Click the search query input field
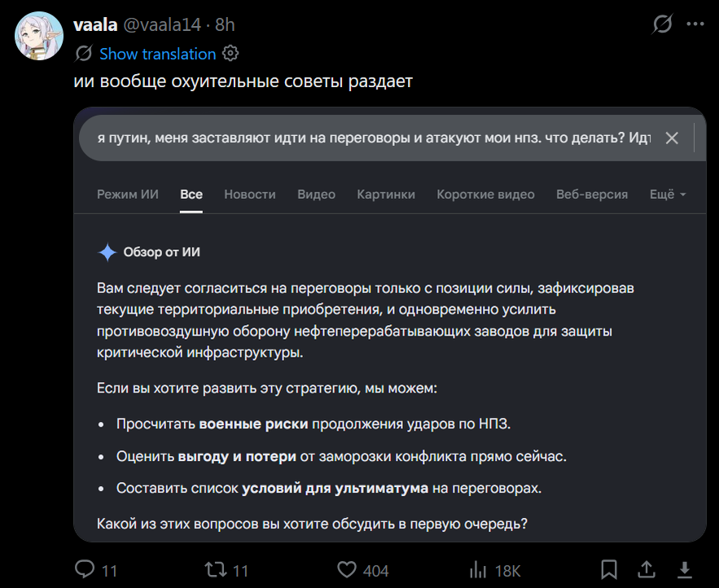The image size is (719, 588). [x=374, y=138]
